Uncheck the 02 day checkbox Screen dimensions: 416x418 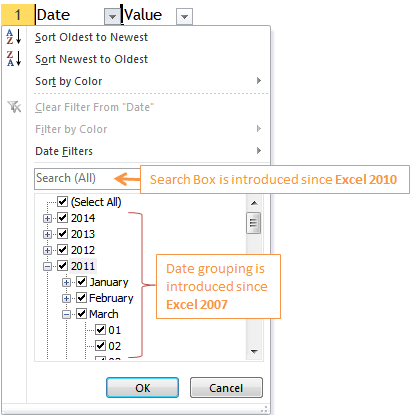pyautogui.click(x=100, y=346)
